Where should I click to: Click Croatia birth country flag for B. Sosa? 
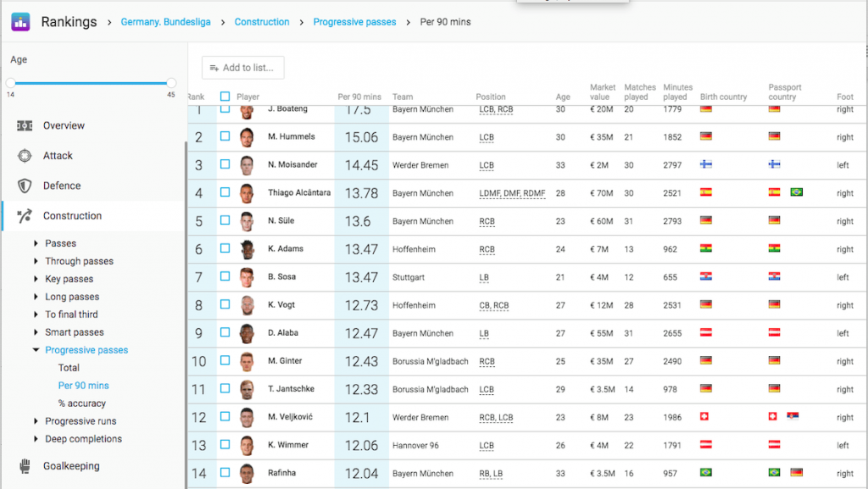[706, 276]
